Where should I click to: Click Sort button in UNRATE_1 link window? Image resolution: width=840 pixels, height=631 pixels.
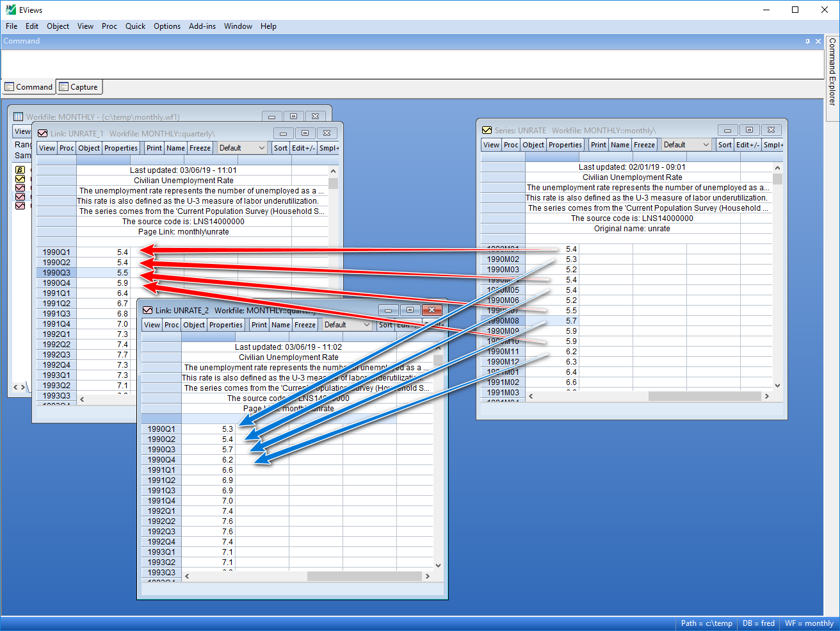coord(280,148)
